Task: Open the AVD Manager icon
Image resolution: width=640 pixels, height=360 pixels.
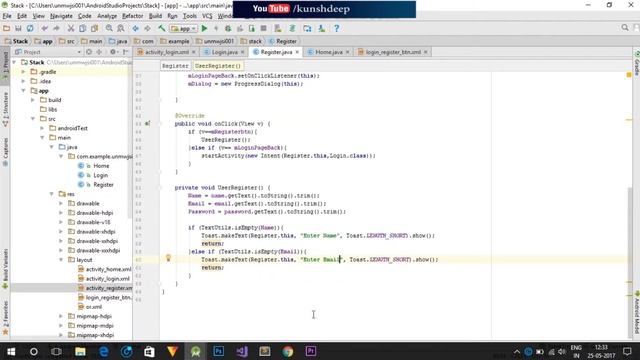Action: (278, 28)
